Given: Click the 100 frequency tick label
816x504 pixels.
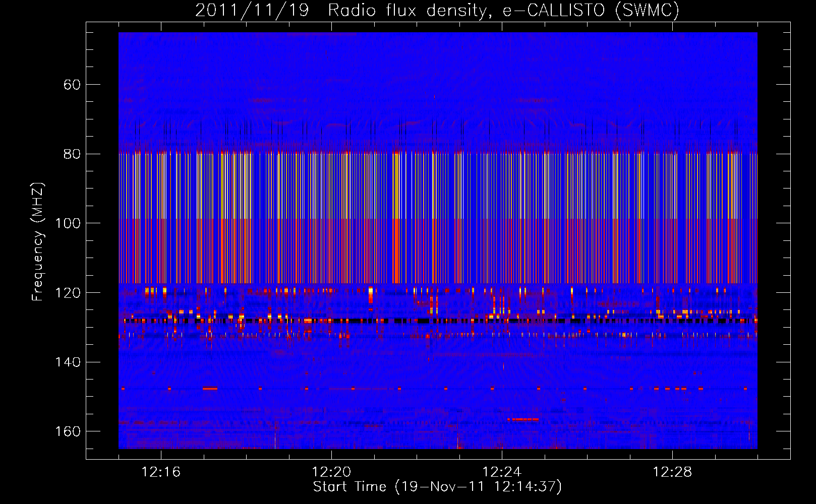Looking at the screenshot, I should [x=68, y=223].
